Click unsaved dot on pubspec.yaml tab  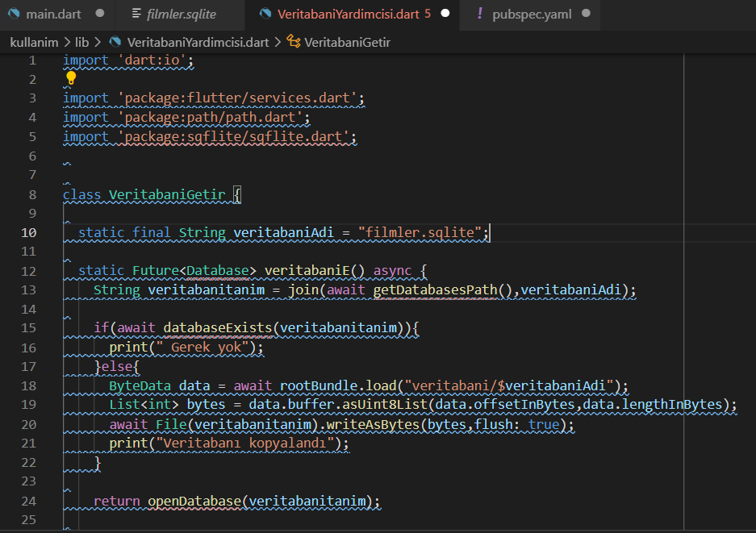click(586, 14)
